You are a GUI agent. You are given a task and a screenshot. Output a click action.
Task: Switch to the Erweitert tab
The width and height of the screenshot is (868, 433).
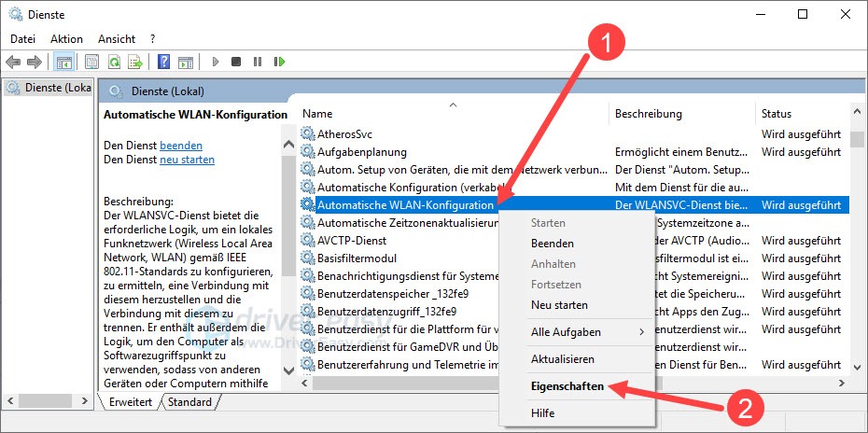(x=130, y=402)
